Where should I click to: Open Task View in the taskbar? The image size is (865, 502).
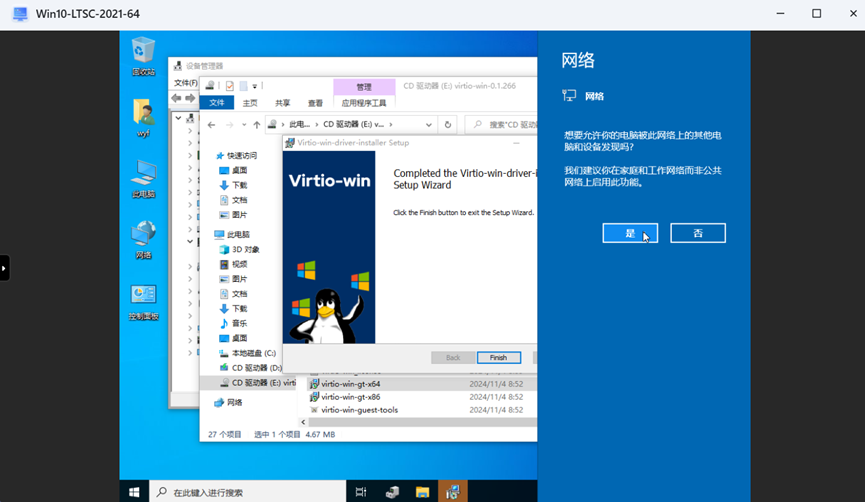(361, 492)
